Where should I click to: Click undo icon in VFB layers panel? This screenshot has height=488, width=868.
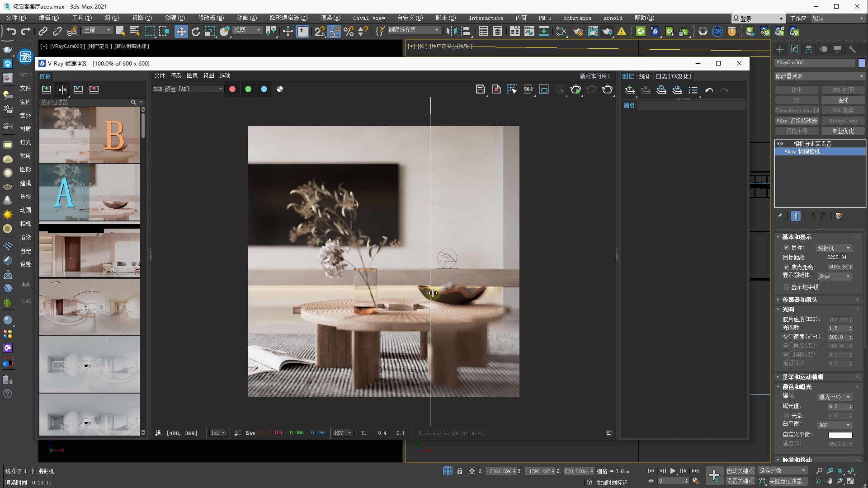(x=709, y=90)
